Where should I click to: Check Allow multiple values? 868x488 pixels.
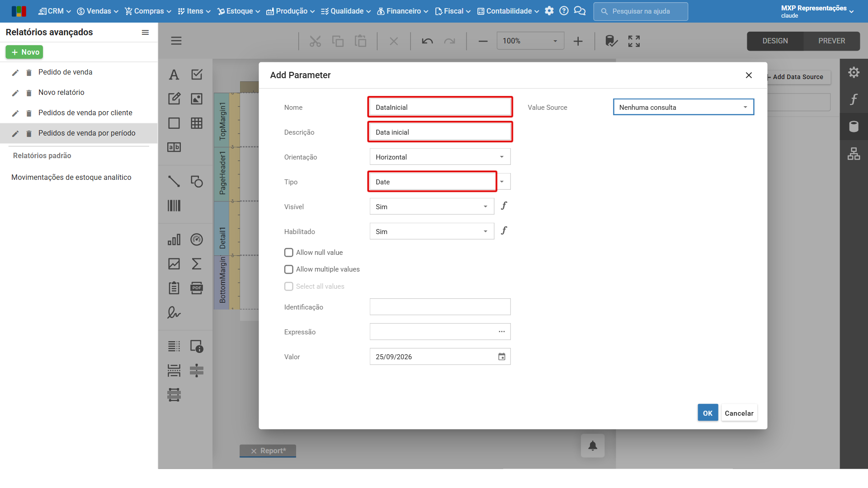(x=289, y=269)
